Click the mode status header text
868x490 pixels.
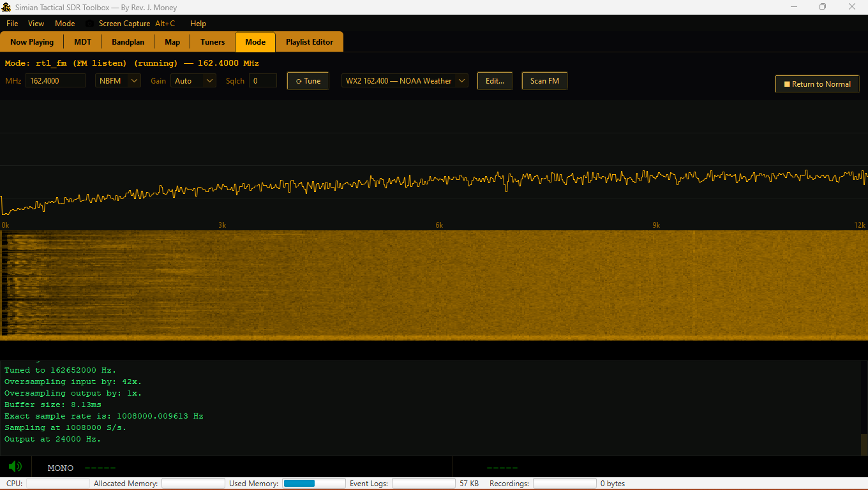pos(131,63)
